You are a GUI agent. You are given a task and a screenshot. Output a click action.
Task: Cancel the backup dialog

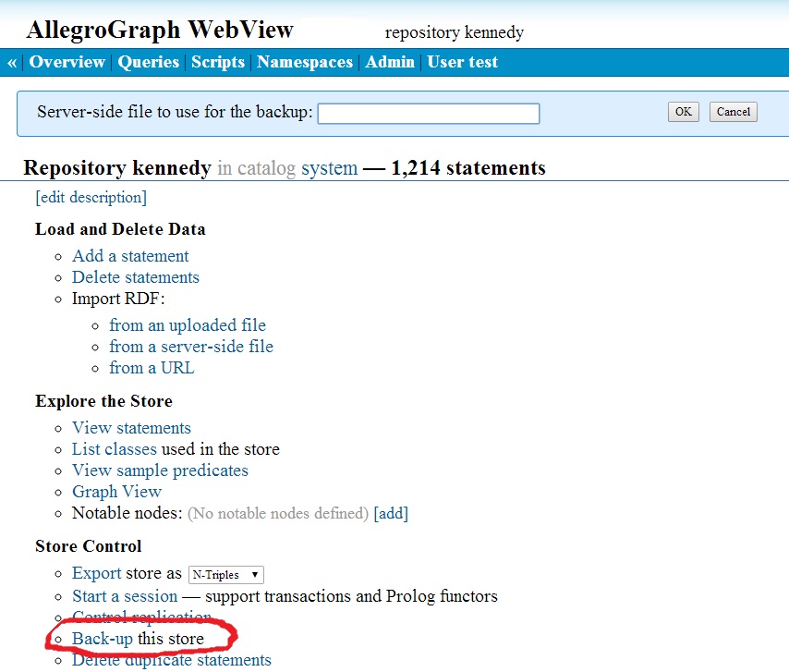tap(734, 112)
